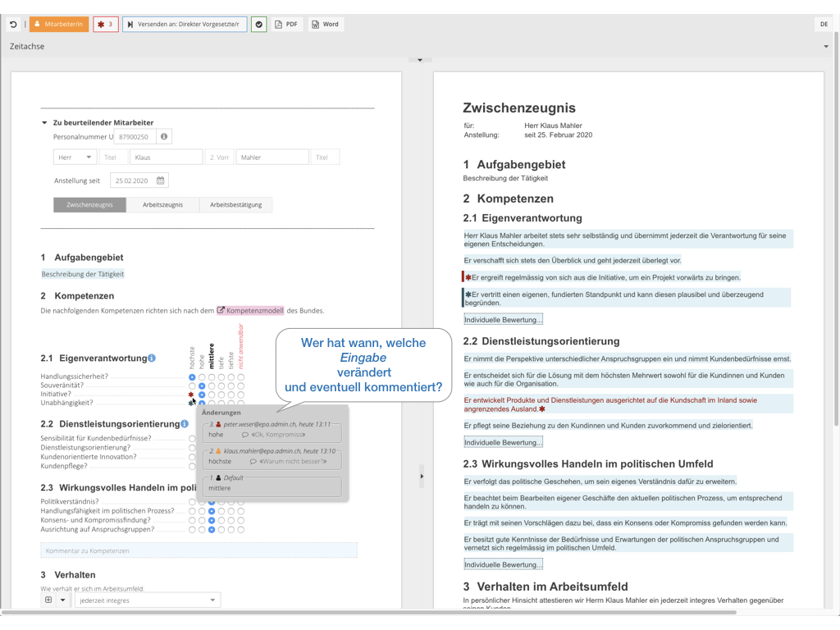
Task: Click the 'nicht anwendbar' column header
Action: (x=241, y=346)
